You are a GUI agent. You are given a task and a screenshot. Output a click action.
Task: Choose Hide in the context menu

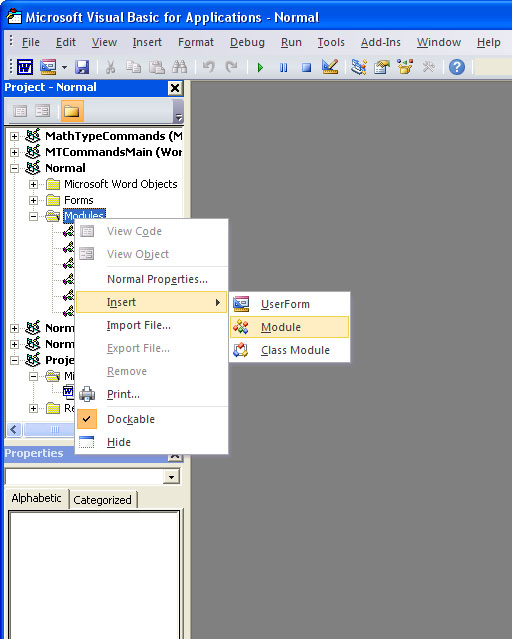pyautogui.click(x=152, y=442)
